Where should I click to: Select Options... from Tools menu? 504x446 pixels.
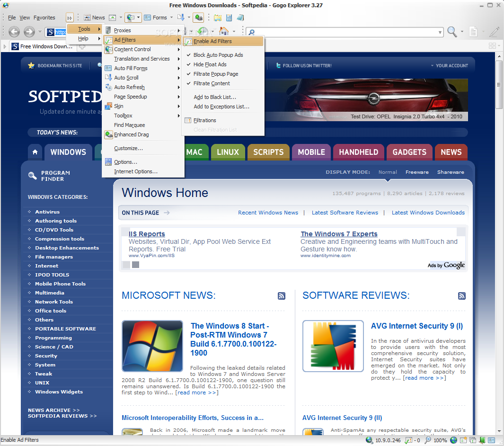click(143, 162)
